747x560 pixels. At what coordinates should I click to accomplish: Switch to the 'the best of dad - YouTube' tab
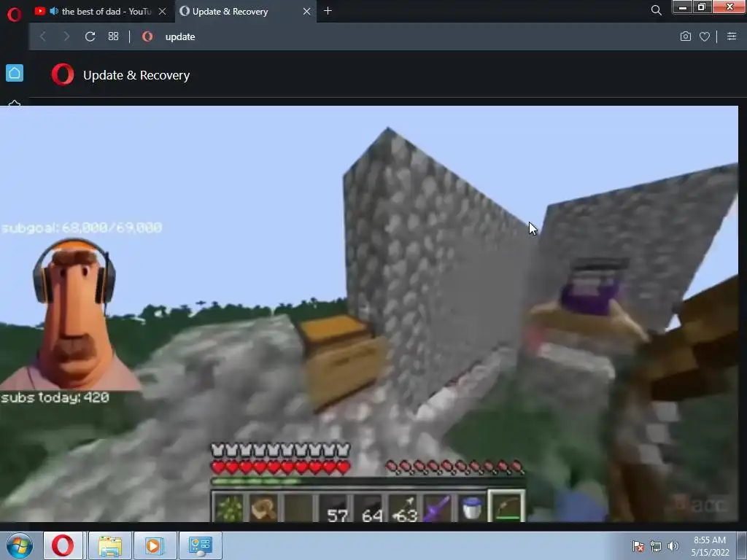click(101, 12)
